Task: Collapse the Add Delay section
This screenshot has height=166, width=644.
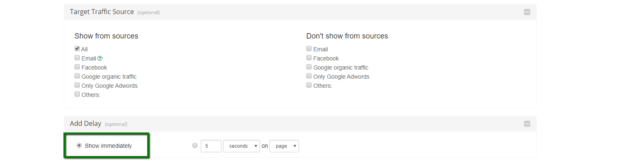Action: 527,124
